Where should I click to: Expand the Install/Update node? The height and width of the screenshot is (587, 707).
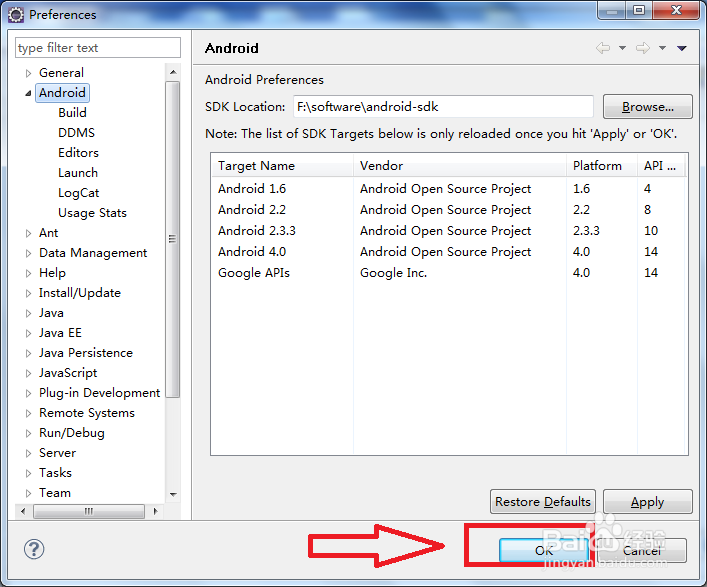click(28, 294)
